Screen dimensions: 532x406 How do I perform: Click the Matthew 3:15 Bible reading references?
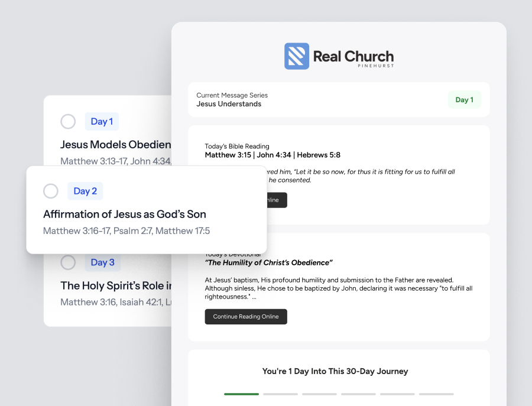[x=273, y=155]
